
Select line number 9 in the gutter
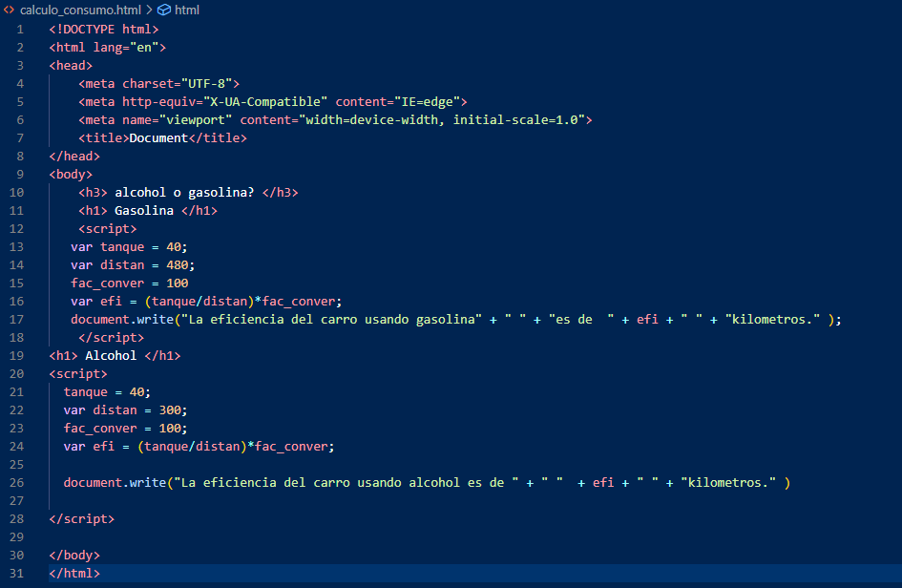point(20,175)
